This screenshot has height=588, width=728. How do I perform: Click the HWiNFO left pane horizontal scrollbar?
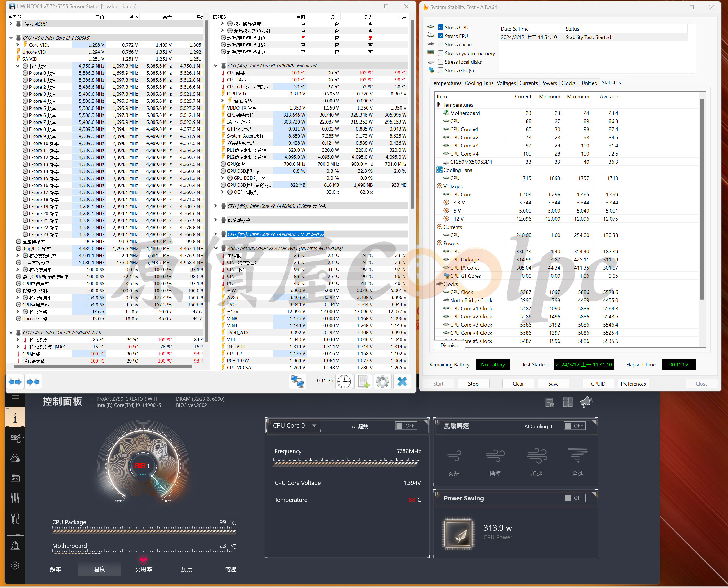103,366
